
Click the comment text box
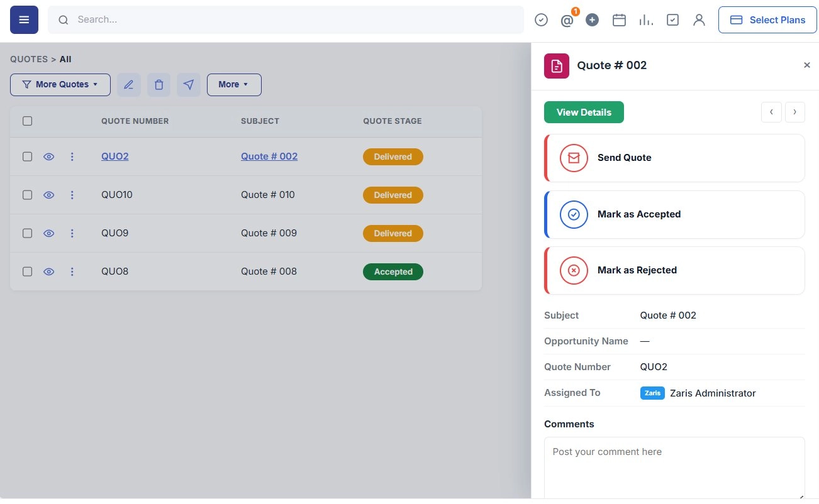tap(674, 468)
